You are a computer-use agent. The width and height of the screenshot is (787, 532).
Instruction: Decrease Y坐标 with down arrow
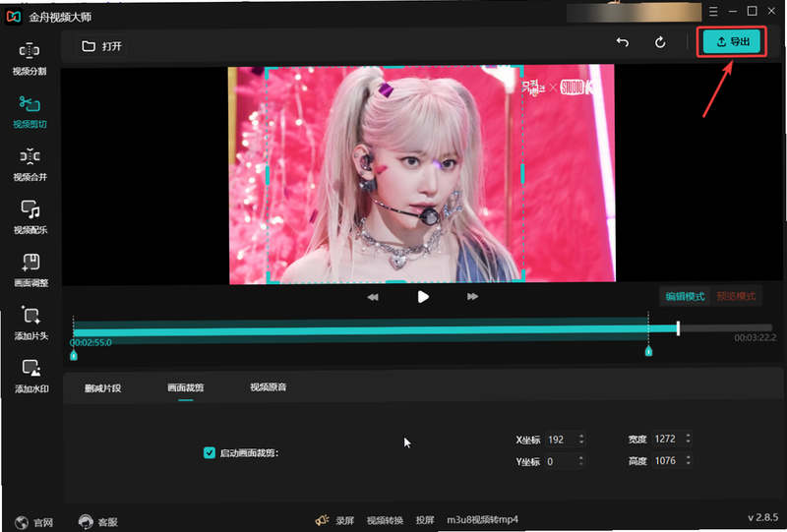[x=581, y=464]
